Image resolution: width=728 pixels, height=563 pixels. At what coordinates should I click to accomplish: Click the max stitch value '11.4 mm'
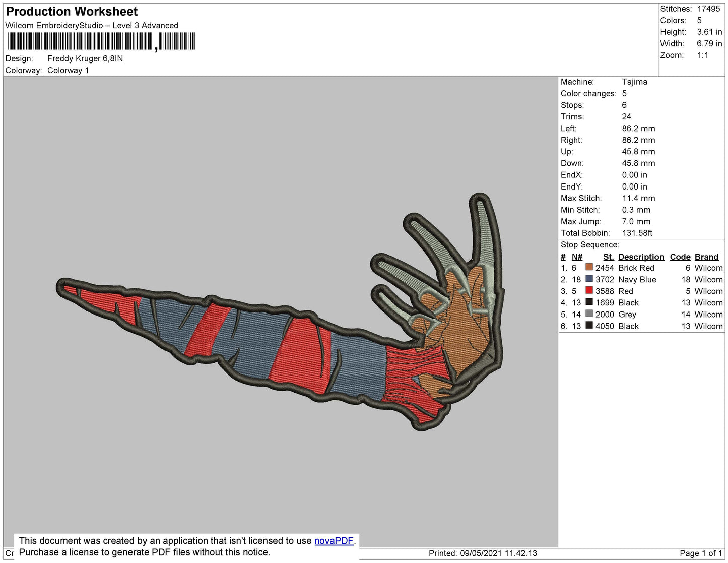639,198
